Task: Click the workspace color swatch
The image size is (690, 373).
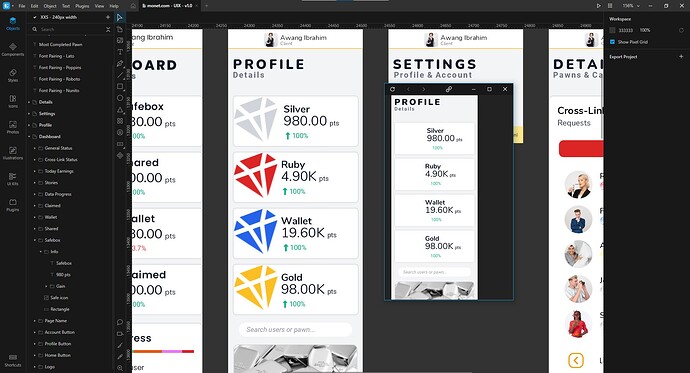Action: [612, 30]
